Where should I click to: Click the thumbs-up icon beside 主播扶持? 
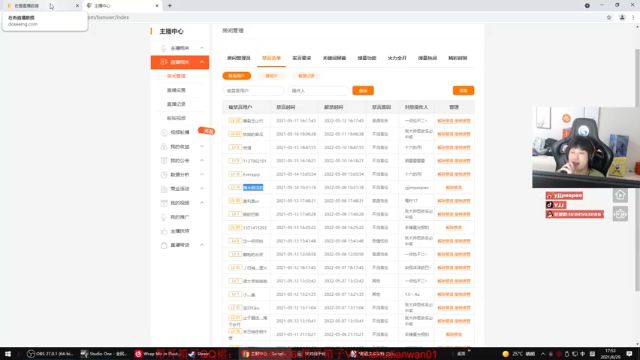click(164, 231)
